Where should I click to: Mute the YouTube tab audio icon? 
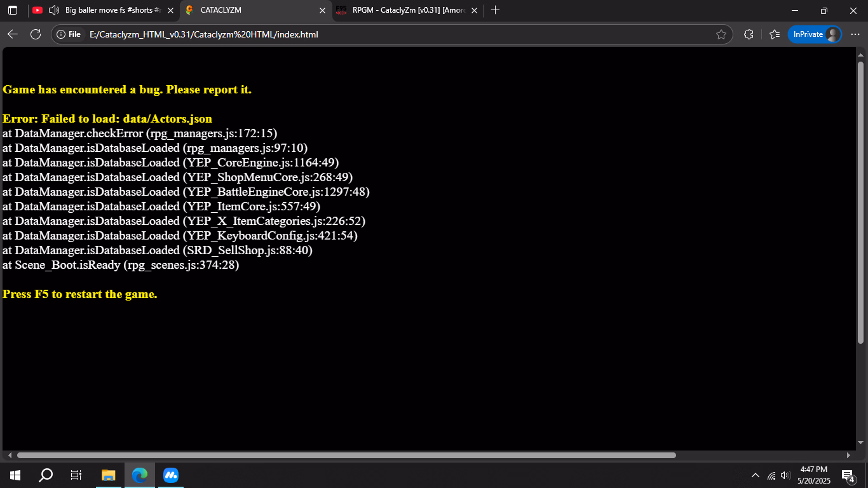point(54,10)
